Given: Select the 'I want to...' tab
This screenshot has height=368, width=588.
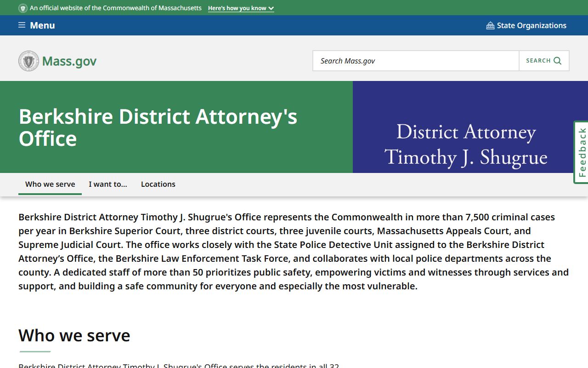Looking at the screenshot, I should (108, 184).
